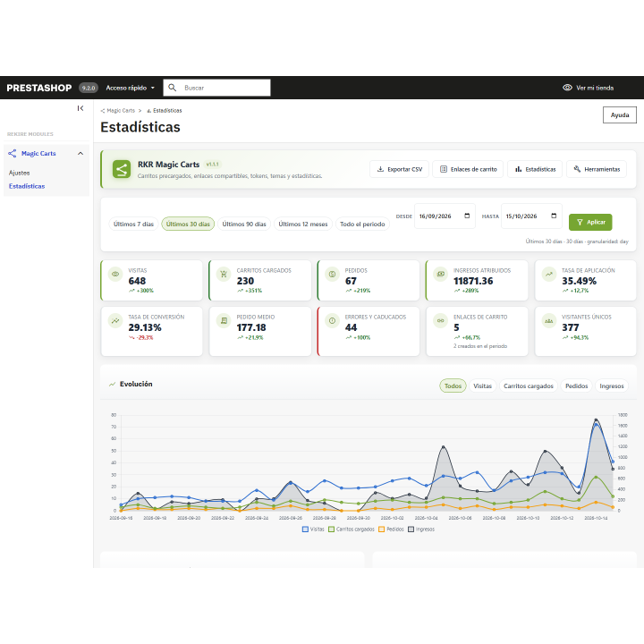Select Últimos 90 días period
The image size is (644, 644).
[244, 224]
